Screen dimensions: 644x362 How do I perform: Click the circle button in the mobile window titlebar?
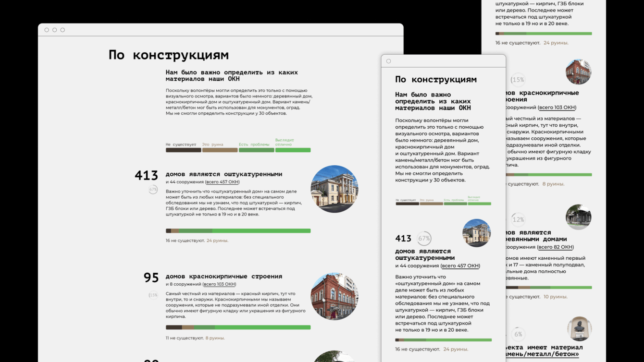388,61
